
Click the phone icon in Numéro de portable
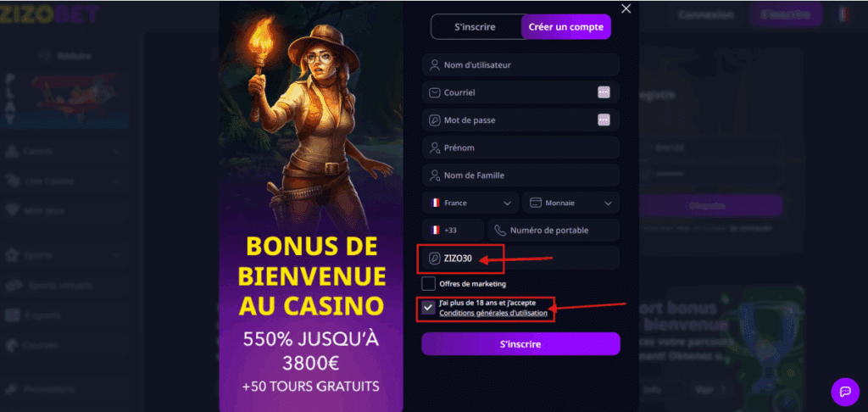(x=500, y=231)
